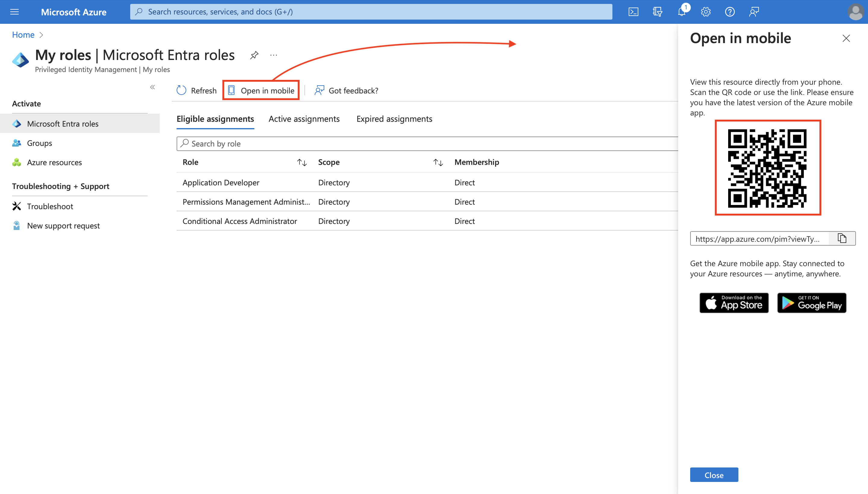Click the search by role input field
The width and height of the screenshot is (868, 494).
tap(427, 143)
